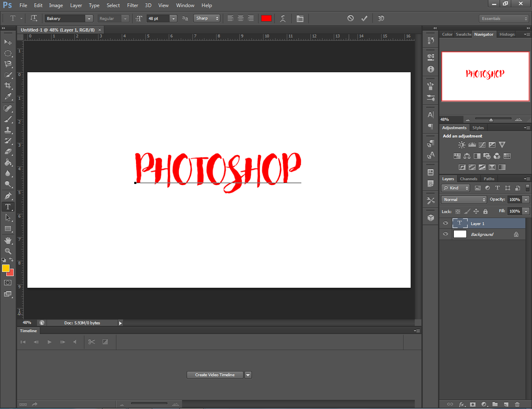Select the Elliptical Marquee tool

8,53
